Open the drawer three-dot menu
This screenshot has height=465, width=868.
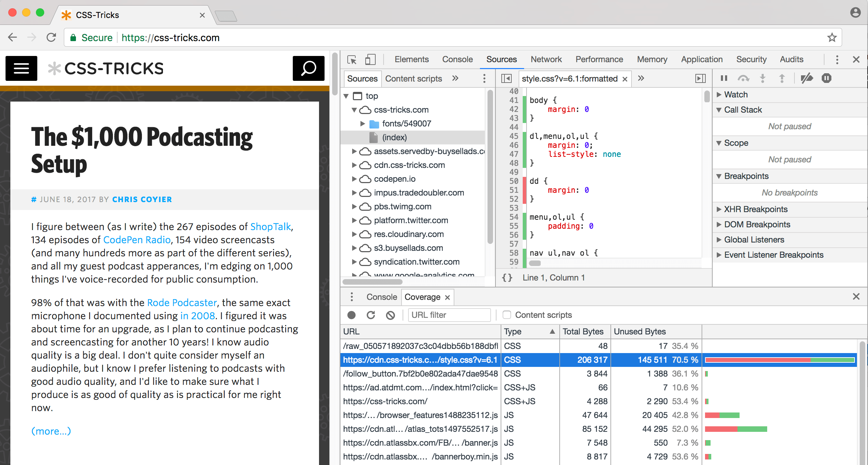tap(352, 297)
